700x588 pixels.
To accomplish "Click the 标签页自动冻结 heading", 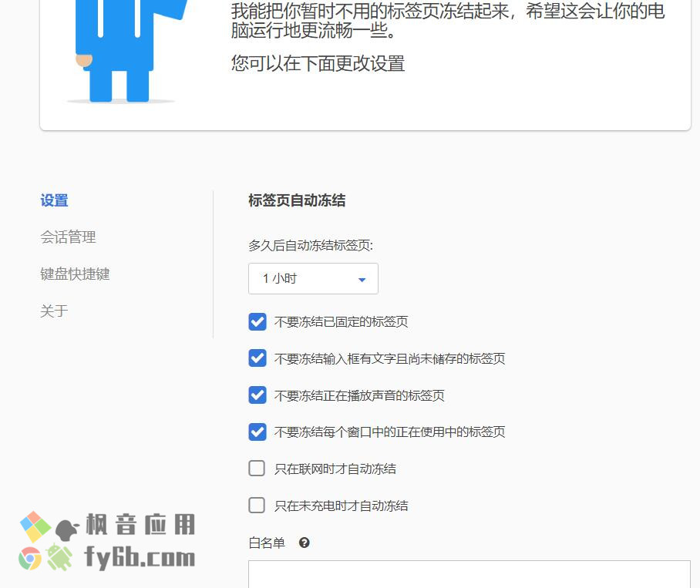I will tap(297, 200).
